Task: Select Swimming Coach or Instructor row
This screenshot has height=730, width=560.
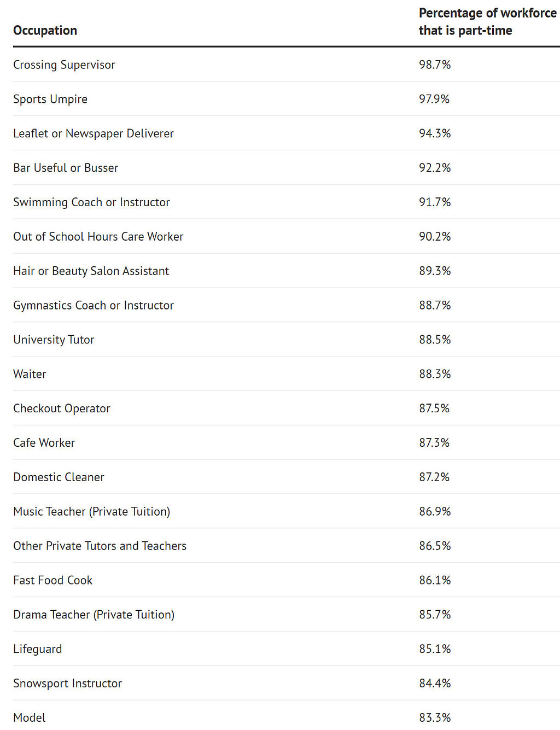Action: 91,202
